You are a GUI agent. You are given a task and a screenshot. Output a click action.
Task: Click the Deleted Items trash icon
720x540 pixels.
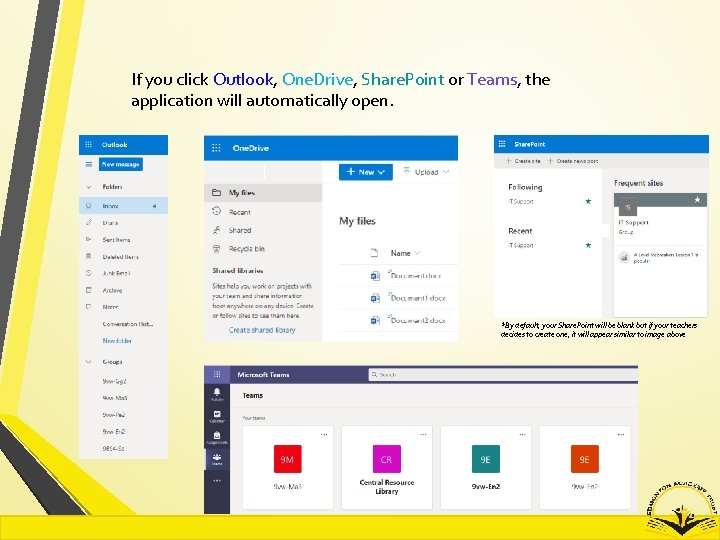[89, 256]
